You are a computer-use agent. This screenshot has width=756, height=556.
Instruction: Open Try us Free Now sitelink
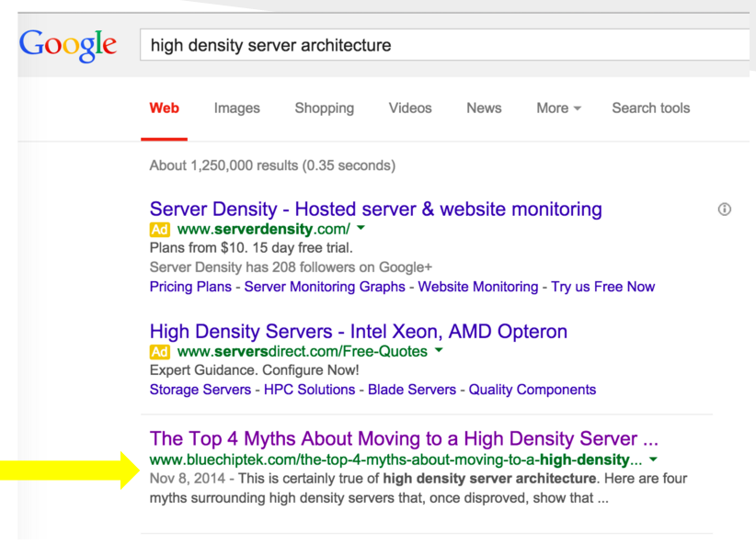[602, 287]
